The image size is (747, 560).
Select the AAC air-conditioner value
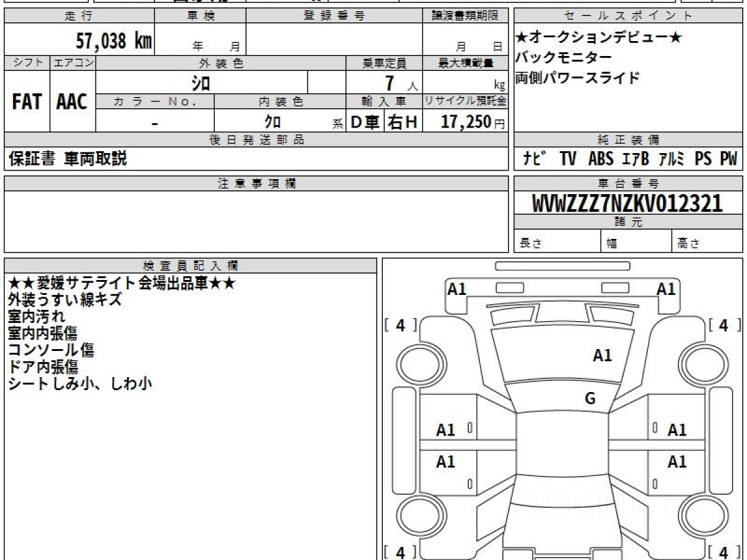pos(72,102)
